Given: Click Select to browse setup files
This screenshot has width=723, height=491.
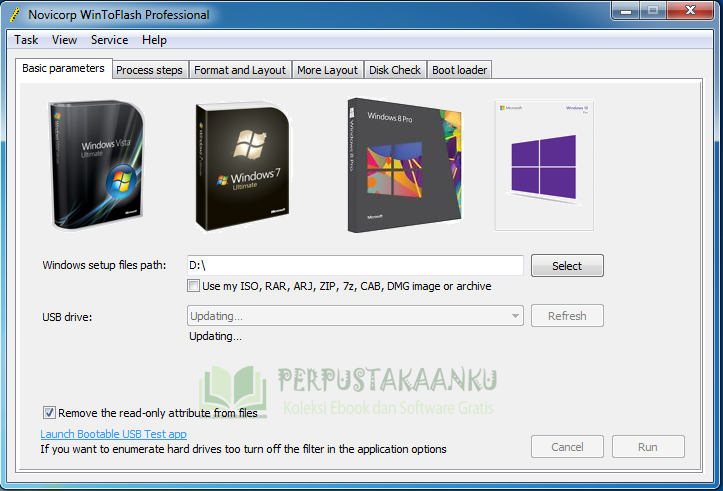Looking at the screenshot, I should click(567, 266).
